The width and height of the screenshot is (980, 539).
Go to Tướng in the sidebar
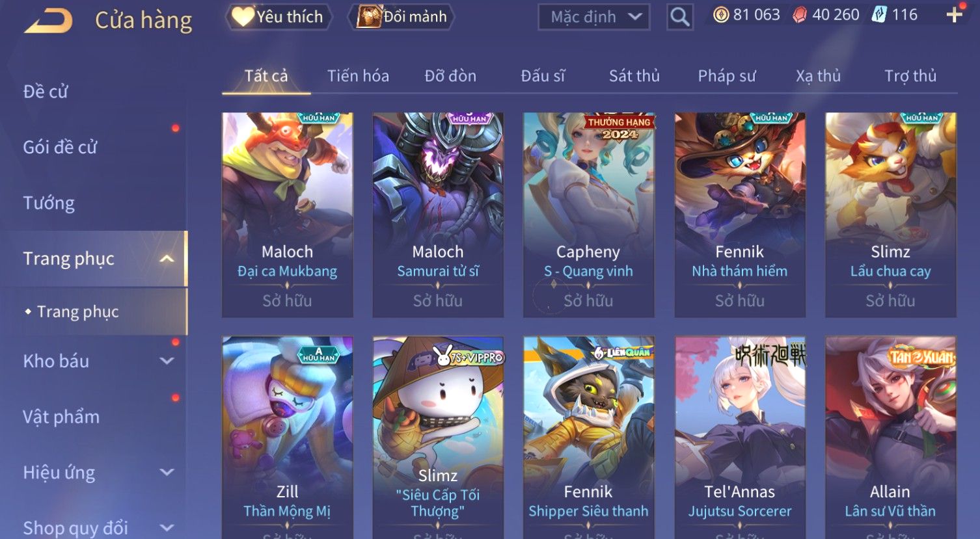pyautogui.click(x=49, y=203)
